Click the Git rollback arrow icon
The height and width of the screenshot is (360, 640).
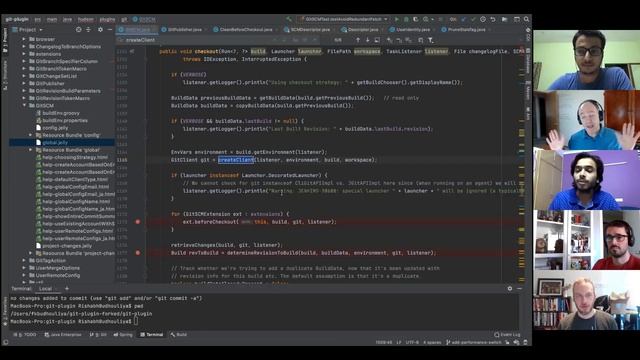pyautogui.click(x=493, y=19)
